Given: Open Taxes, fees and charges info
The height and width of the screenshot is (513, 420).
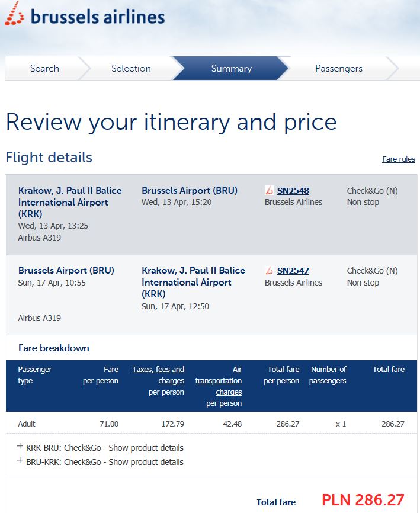Looking at the screenshot, I should pyautogui.click(x=158, y=375).
